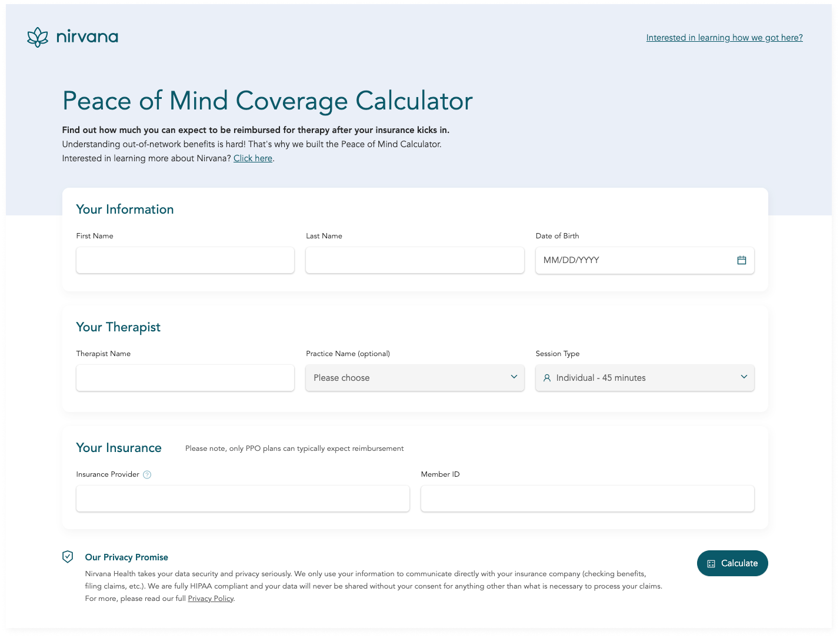Click the 'Therapist Name' label
The image size is (840, 638).
point(104,354)
